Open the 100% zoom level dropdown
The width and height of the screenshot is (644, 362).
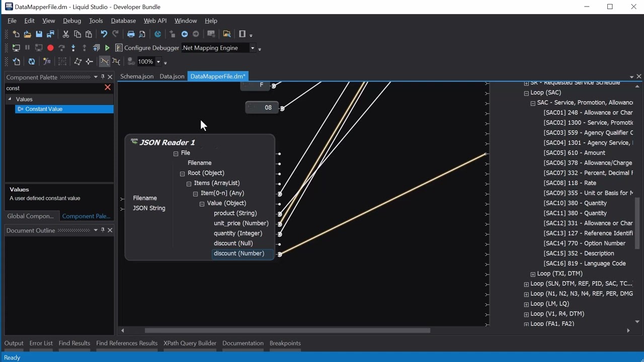click(x=158, y=61)
